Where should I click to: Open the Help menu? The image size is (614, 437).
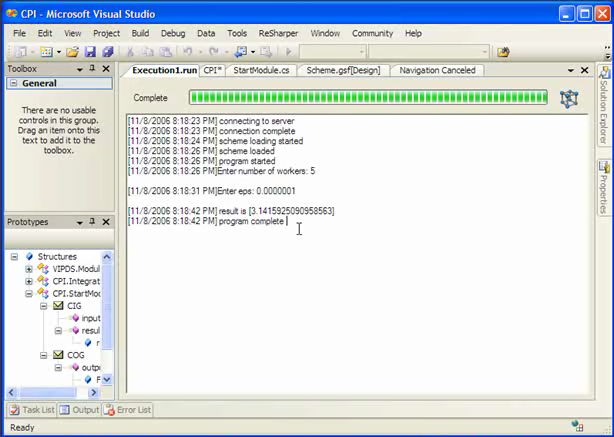[x=413, y=33]
